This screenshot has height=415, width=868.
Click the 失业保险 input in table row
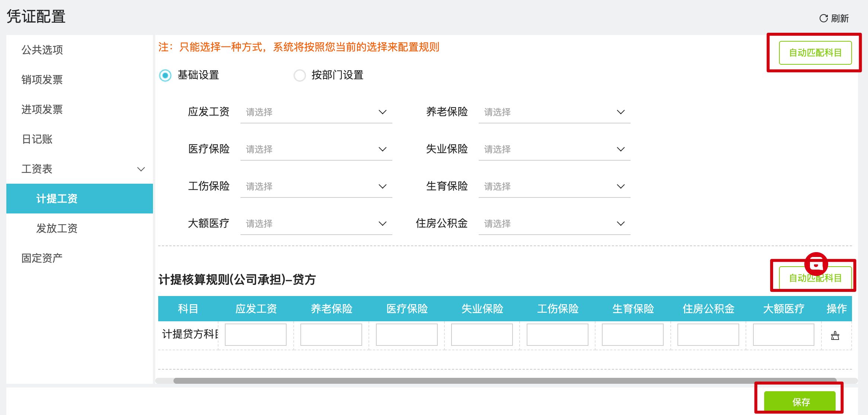pos(482,335)
